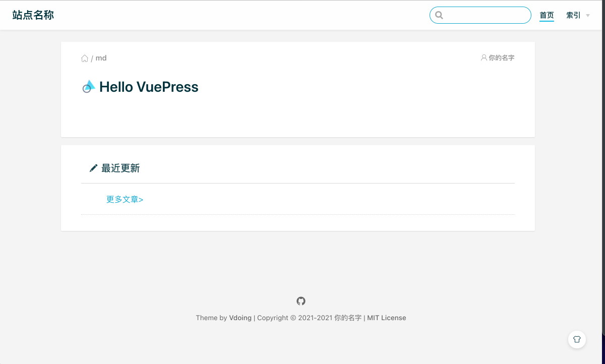Viewport: 605px width, 364px height.
Task: Click the user icon beside 你的名字
Action: (484, 58)
